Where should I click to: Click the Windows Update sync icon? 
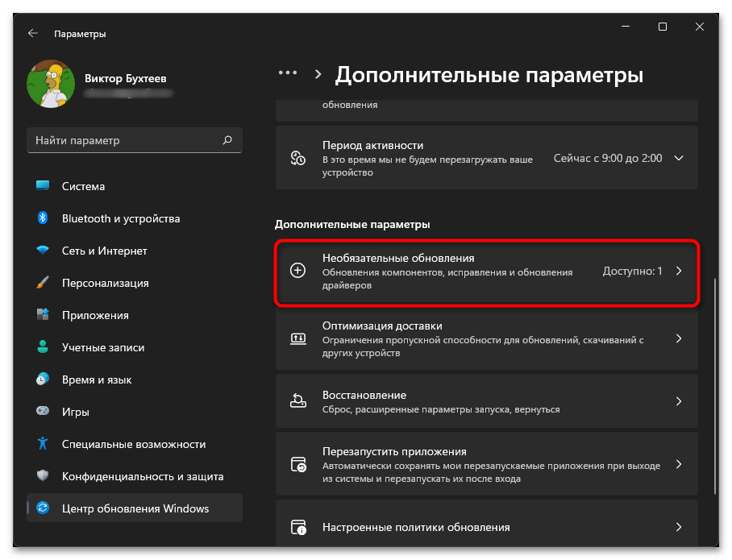[43, 508]
